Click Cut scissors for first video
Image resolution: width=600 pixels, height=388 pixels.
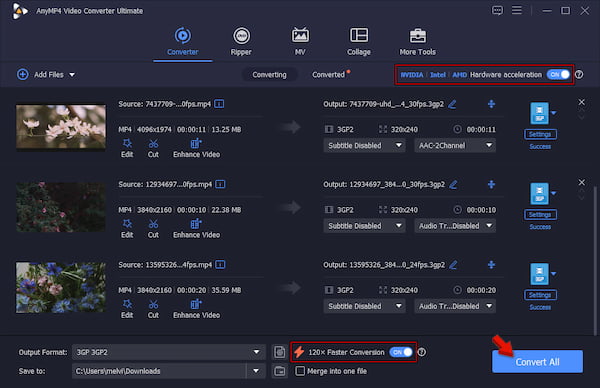[x=153, y=148]
